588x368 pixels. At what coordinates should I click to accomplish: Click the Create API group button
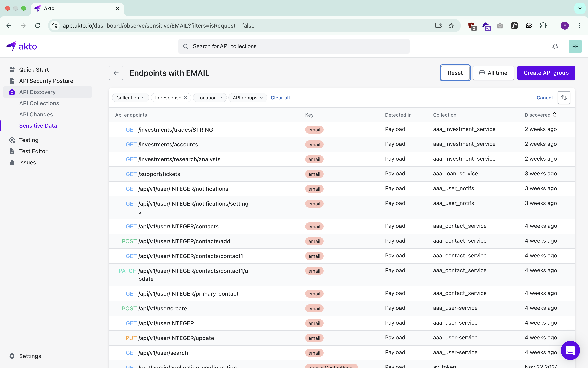[x=546, y=73]
